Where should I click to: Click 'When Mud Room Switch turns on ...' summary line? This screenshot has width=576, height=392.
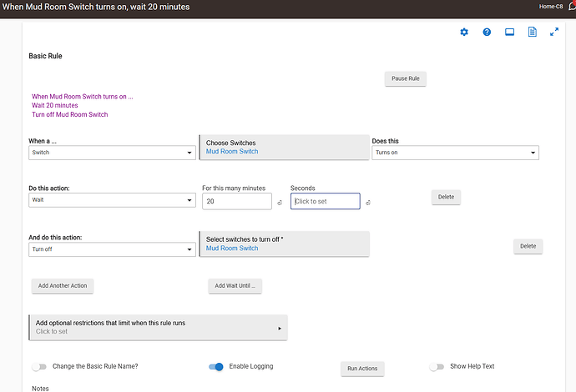click(x=83, y=97)
